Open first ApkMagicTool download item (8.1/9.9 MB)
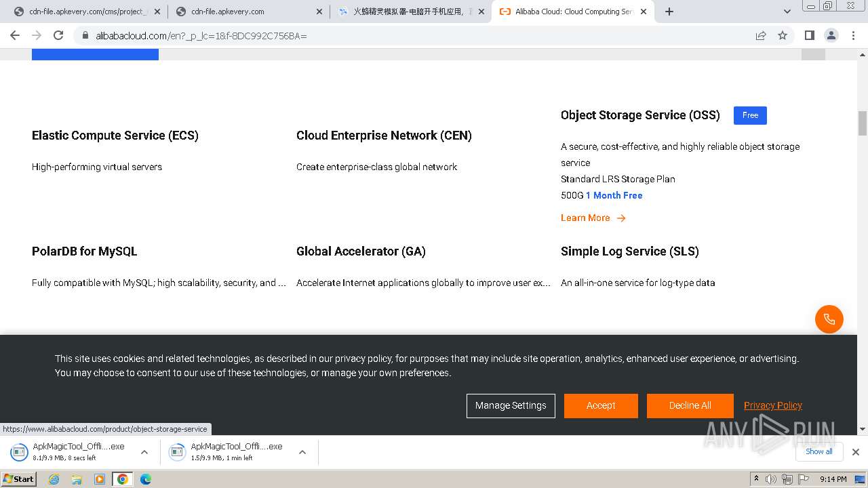868x488 pixels. coord(71,451)
